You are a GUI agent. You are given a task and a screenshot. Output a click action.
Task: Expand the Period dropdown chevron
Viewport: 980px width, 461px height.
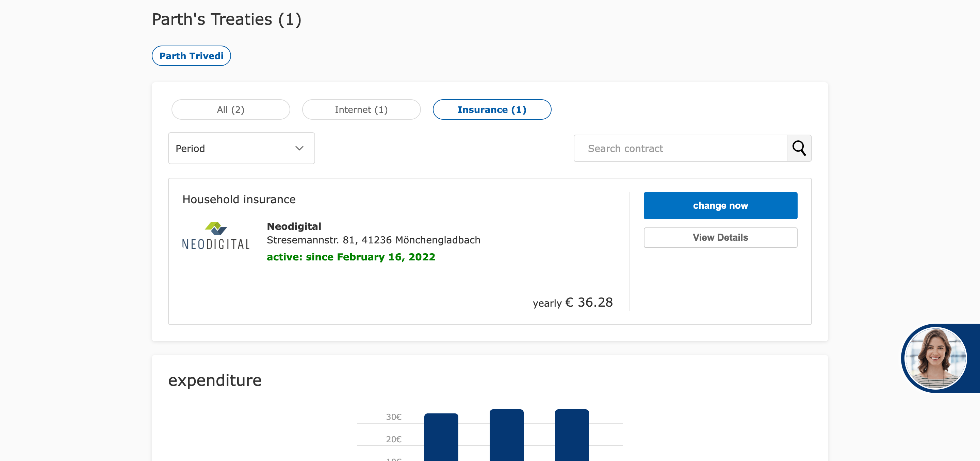(299, 148)
